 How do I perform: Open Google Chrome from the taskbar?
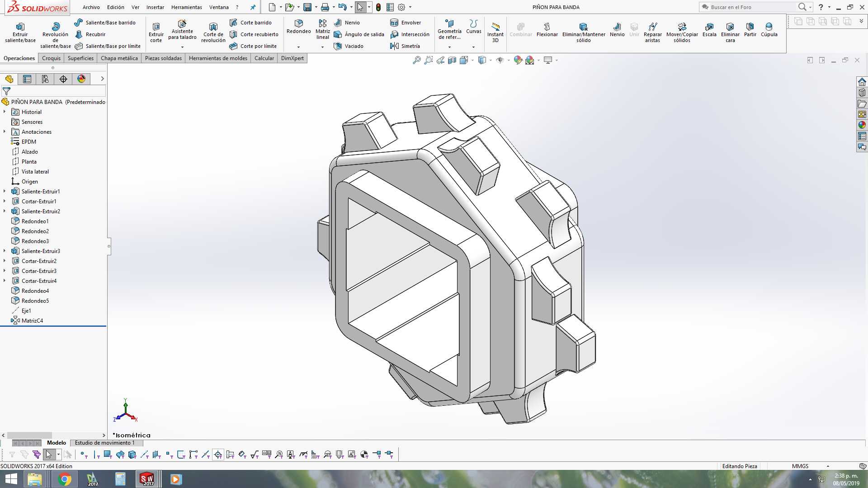click(x=64, y=479)
